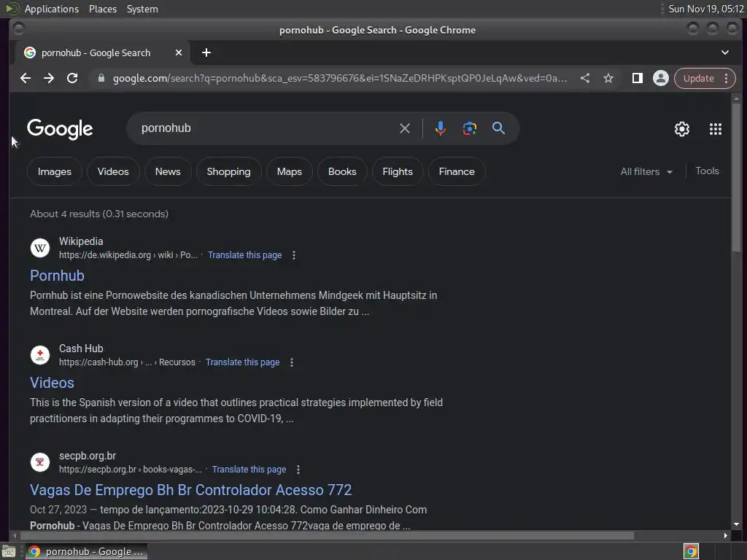Open the Applications menu

coord(52,9)
